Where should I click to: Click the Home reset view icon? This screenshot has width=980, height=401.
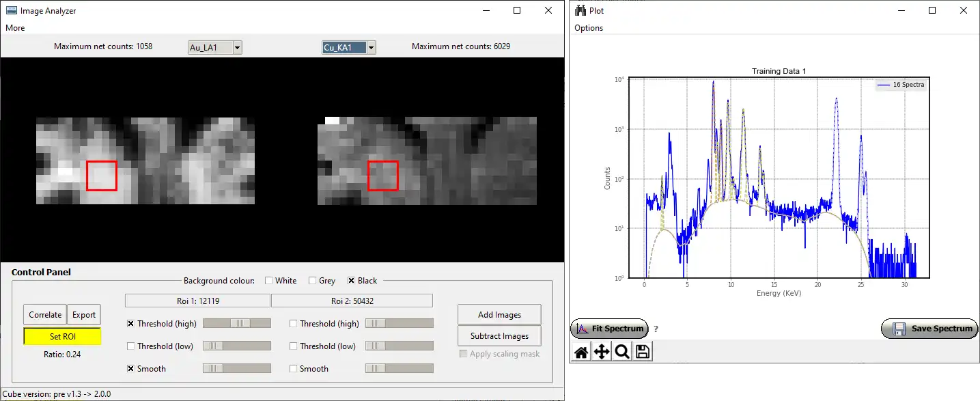(x=581, y=352)
